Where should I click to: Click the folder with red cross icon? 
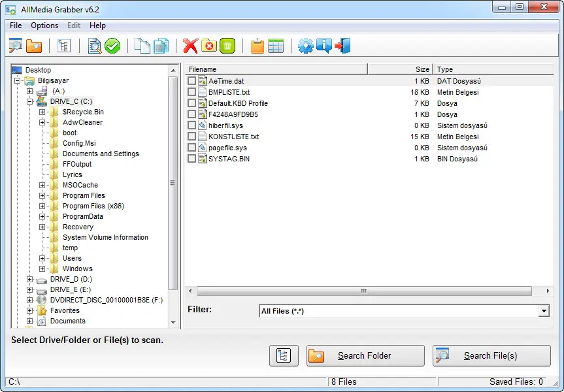point(209,46)
